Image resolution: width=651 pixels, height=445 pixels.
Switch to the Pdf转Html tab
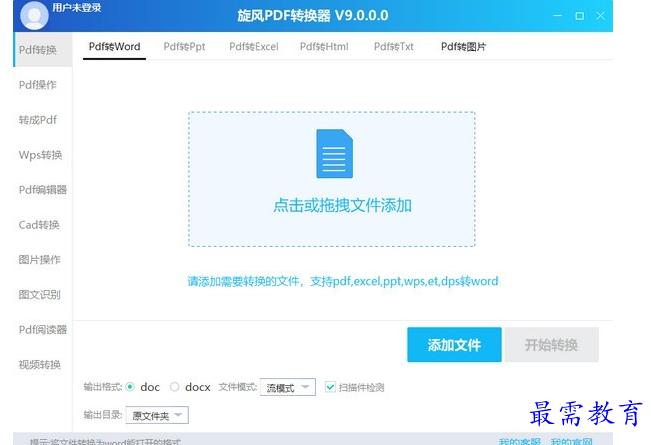click(x=324, y=46)
